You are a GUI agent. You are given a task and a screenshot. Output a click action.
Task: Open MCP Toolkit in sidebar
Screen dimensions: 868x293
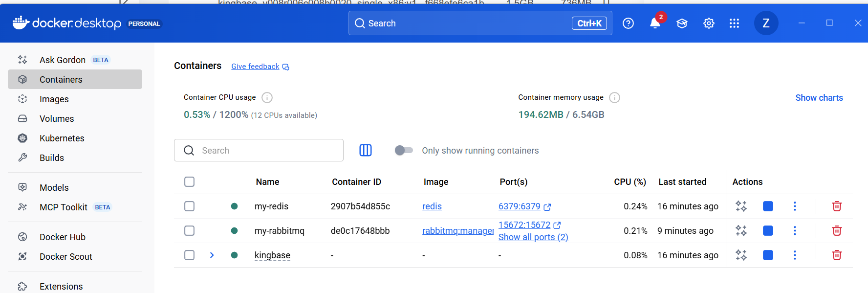point(75,207)
